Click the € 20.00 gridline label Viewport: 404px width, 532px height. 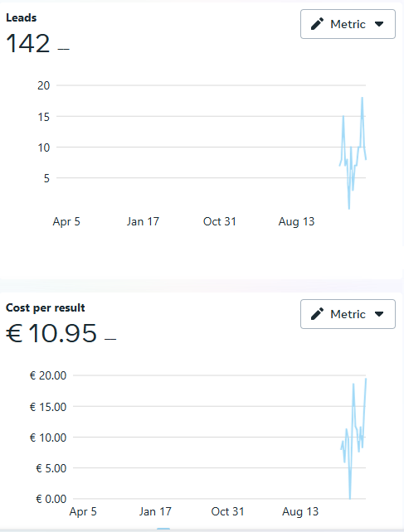tap(48, 375)
